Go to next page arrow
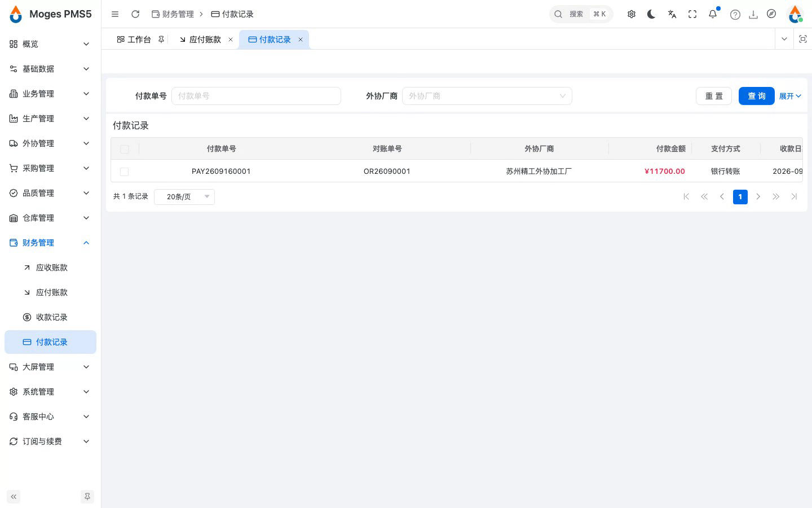This screenshot has height=508, width=812. point(758,196)
